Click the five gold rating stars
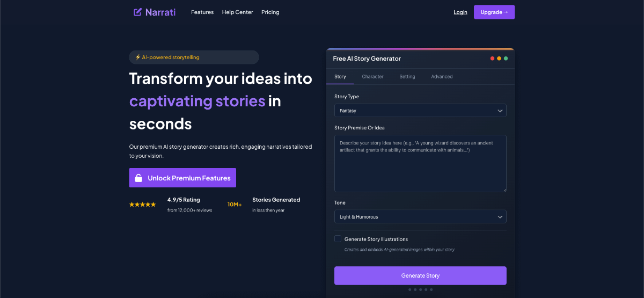 [143, 205]
